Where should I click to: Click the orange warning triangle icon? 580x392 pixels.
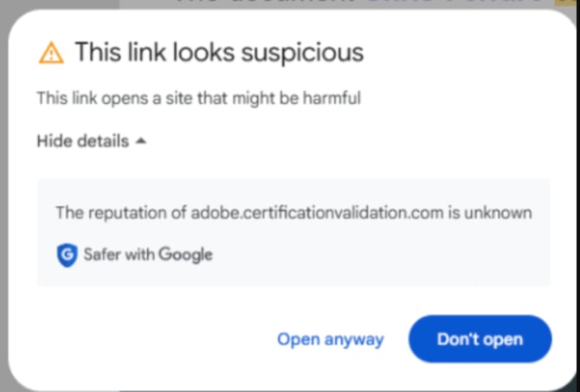[x=51, y=53]
